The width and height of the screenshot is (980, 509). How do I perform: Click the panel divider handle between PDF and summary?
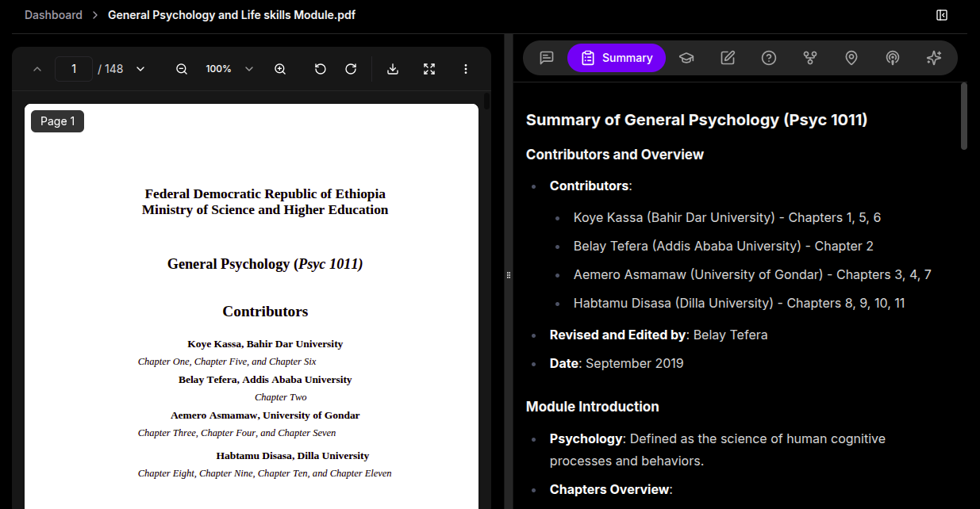(x=509, y=274)
